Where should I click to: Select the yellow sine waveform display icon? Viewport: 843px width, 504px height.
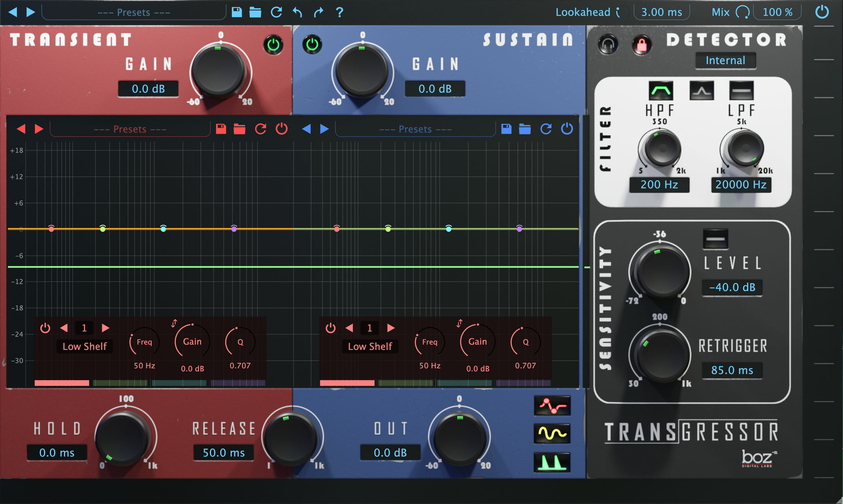[x=552, y=433]
